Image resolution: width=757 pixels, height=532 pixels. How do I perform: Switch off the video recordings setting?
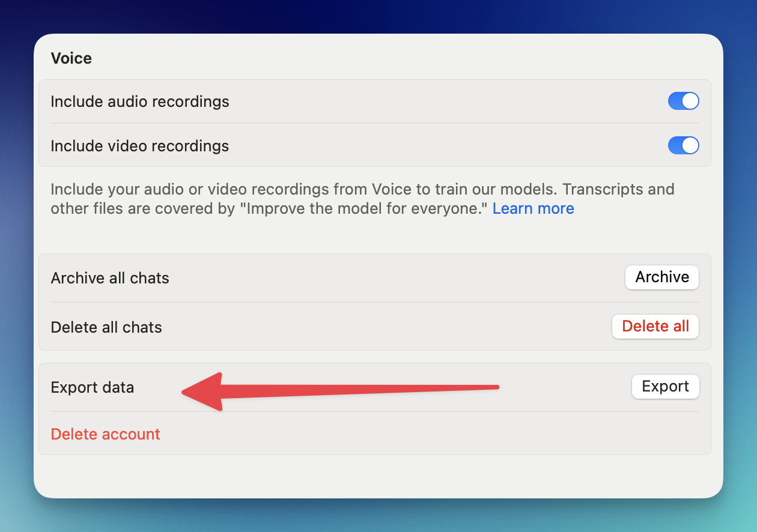point(683,145)
